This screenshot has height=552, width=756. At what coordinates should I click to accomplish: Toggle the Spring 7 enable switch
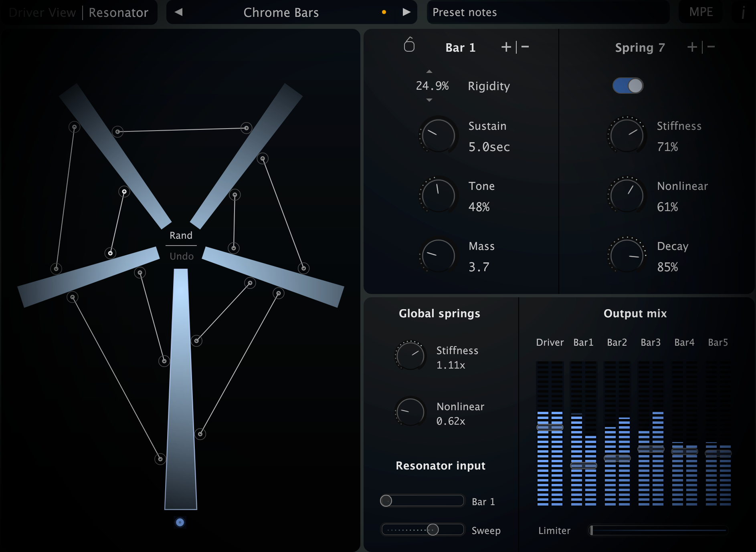628,86
